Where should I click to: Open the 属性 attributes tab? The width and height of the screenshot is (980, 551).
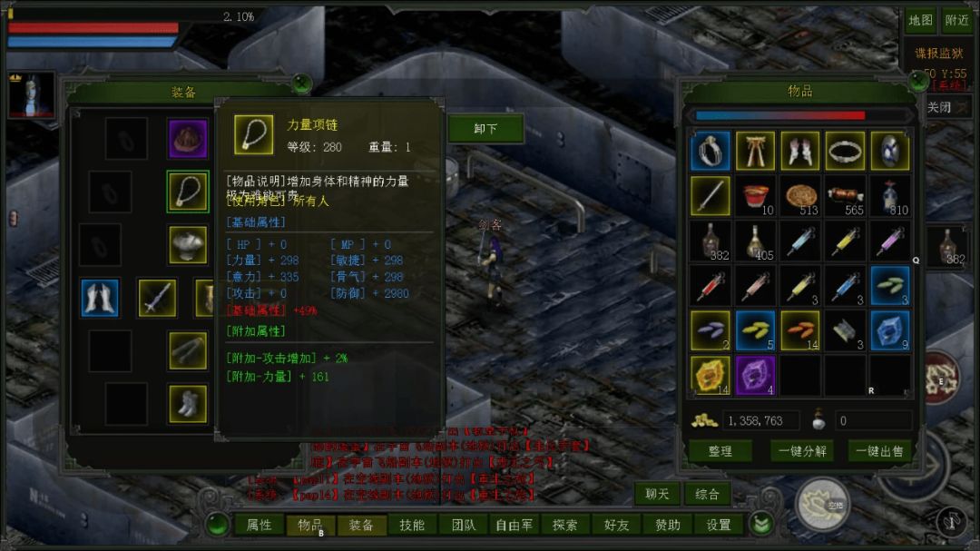pyautogui.click(x=259, y=525)
